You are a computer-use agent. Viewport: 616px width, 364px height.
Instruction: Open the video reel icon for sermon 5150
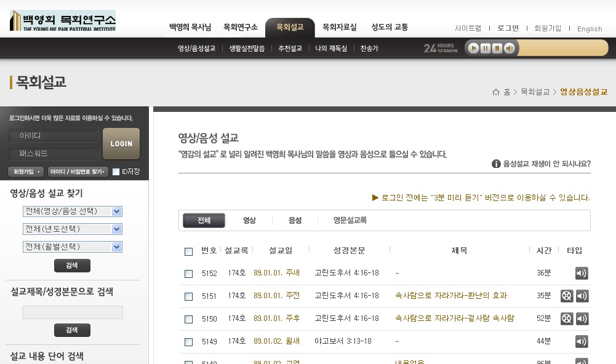pos(566,318)
